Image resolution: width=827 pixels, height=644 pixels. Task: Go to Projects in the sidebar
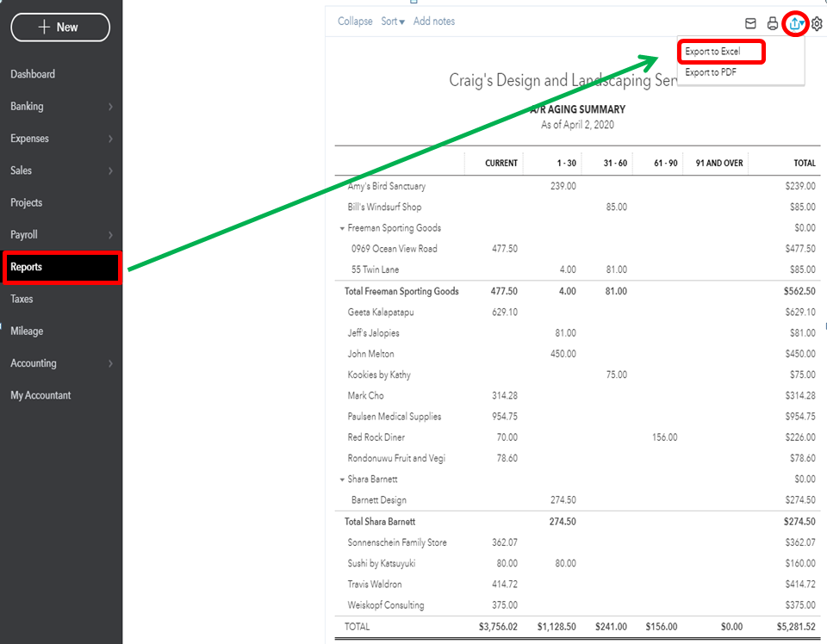click(27, 203)
